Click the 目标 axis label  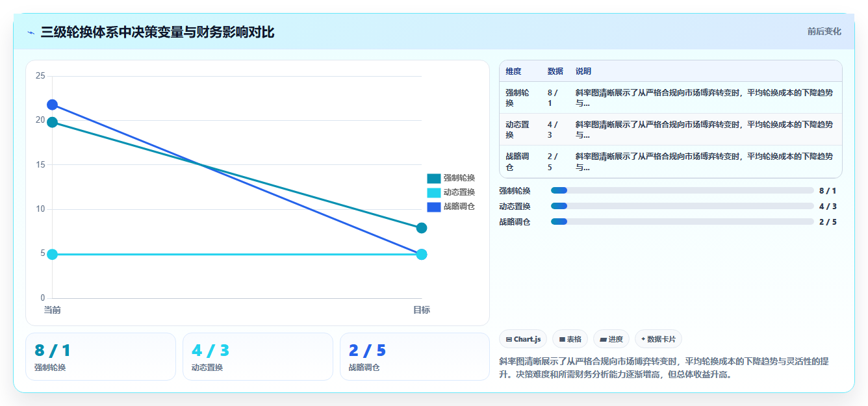click(x=422, y=310)
